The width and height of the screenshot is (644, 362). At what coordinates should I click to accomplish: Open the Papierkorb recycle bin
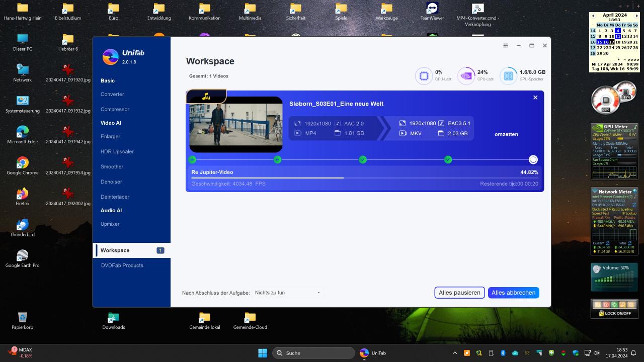tap(22, 320)
